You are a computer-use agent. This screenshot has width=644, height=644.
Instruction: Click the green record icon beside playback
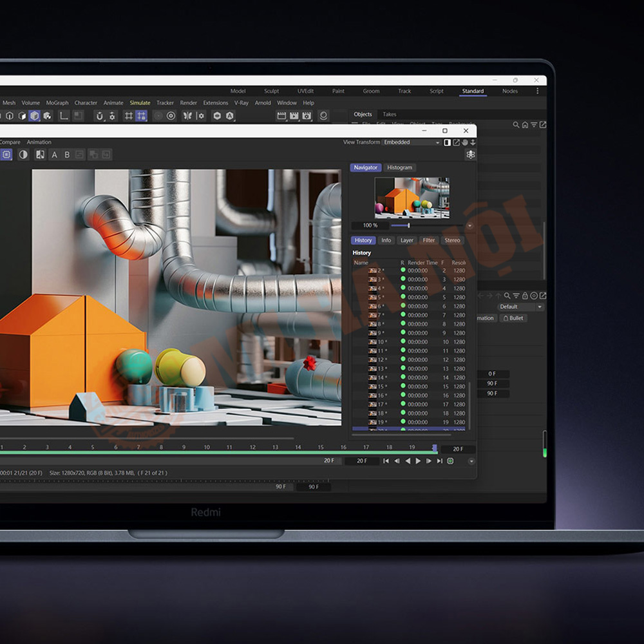[451, 461]
